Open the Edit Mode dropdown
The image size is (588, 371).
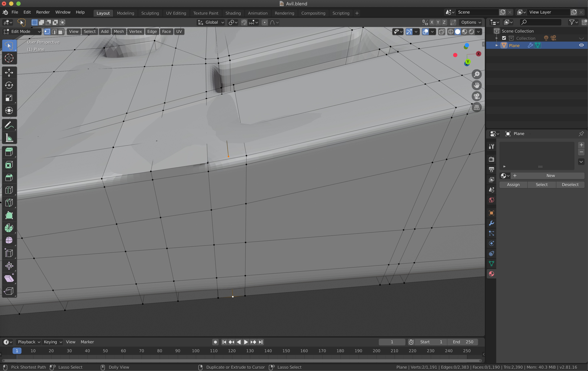click(x=22, y=31)
